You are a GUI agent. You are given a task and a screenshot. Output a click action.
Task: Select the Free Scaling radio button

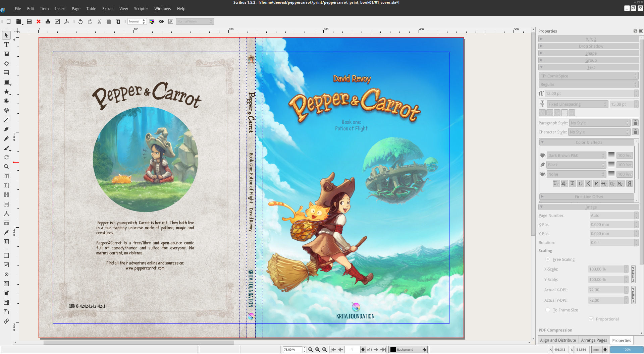coord(548,259)
